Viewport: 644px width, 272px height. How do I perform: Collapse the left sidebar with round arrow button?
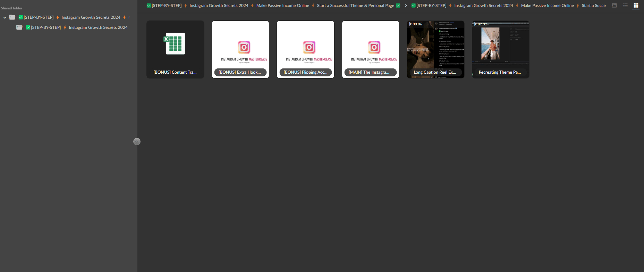137,141
